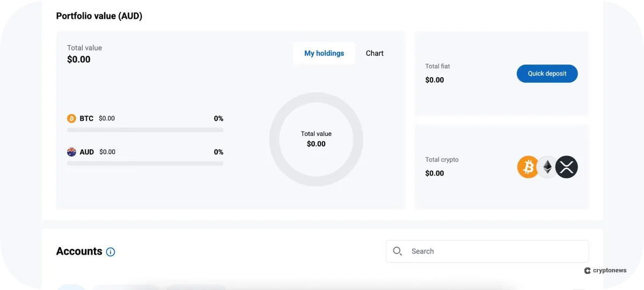
Task: Select the BTC holding label
Action: pos(86,119)
